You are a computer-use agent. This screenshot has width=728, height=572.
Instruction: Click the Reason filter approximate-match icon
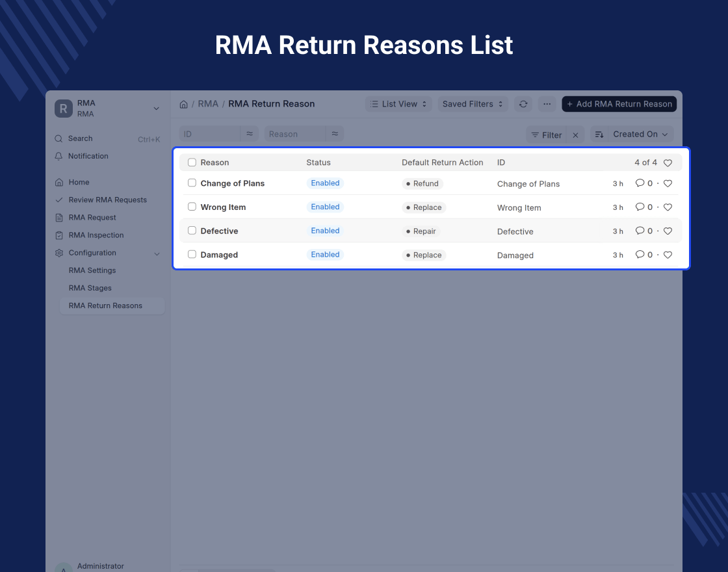[x=335, y=134]
